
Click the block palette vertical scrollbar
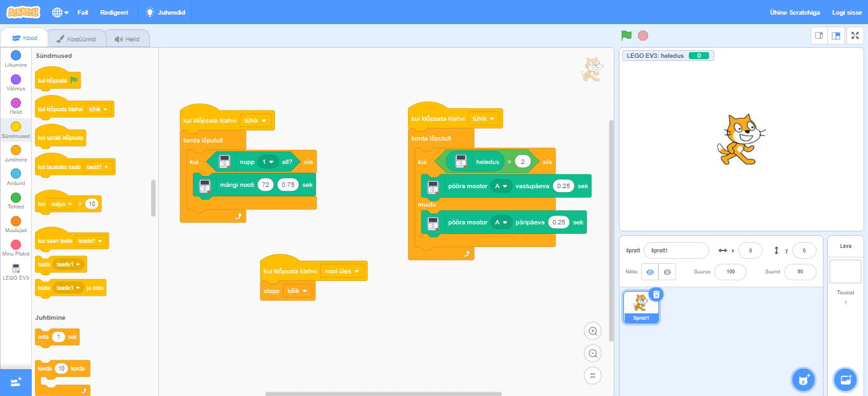click(153, 198)
